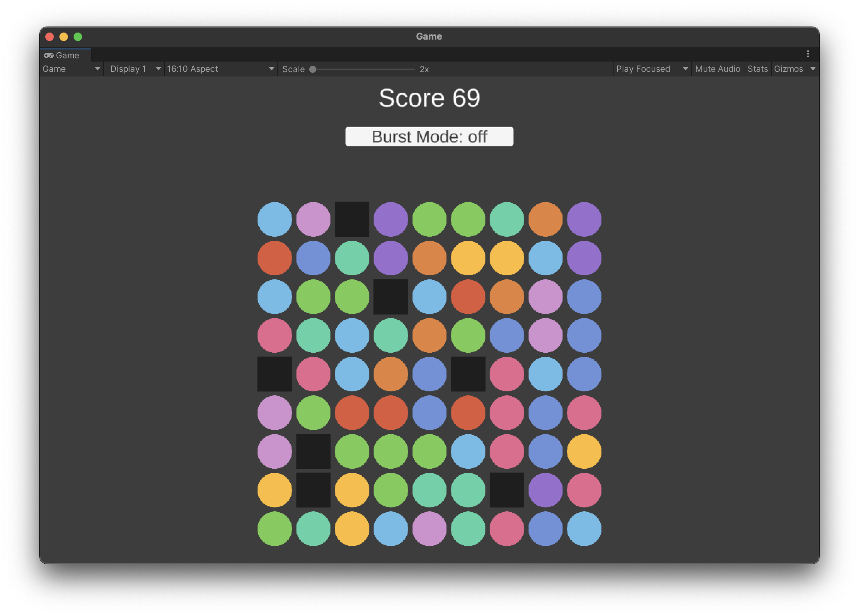
Task: Click the black square in third row
Action: coord(391,297)
